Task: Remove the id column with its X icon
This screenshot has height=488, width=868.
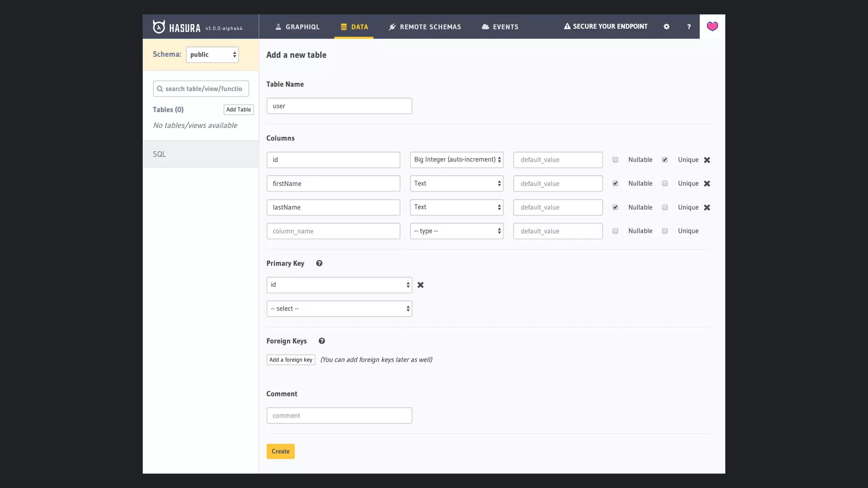Action: coord(707,160)
